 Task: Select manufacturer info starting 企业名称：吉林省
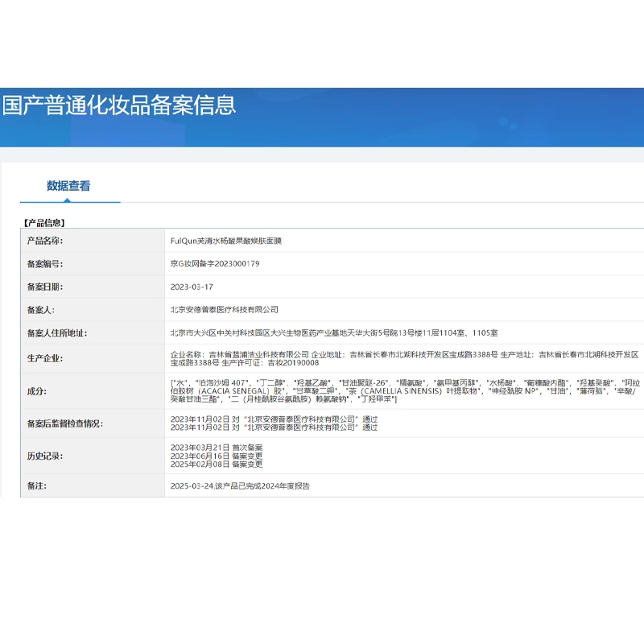tap(405, 358)
